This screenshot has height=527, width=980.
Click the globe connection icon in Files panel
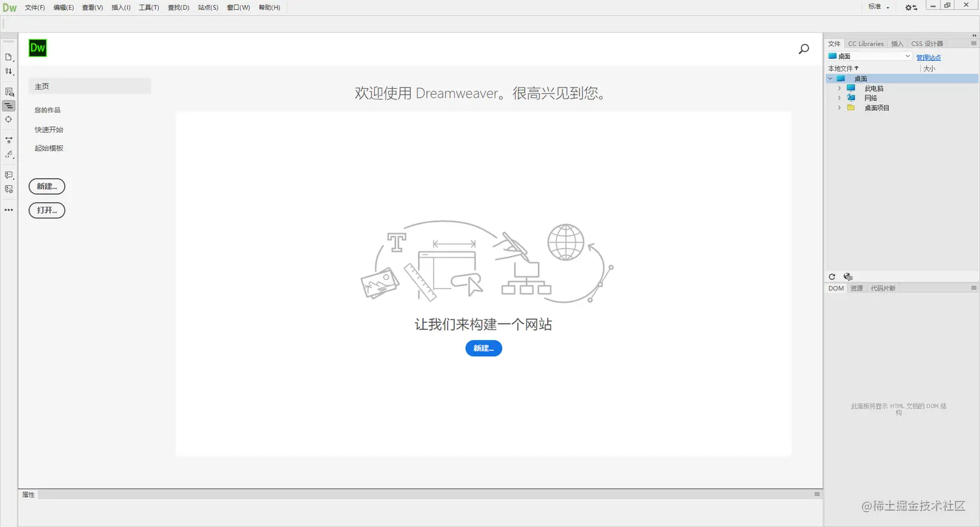(x=848, y=277)
